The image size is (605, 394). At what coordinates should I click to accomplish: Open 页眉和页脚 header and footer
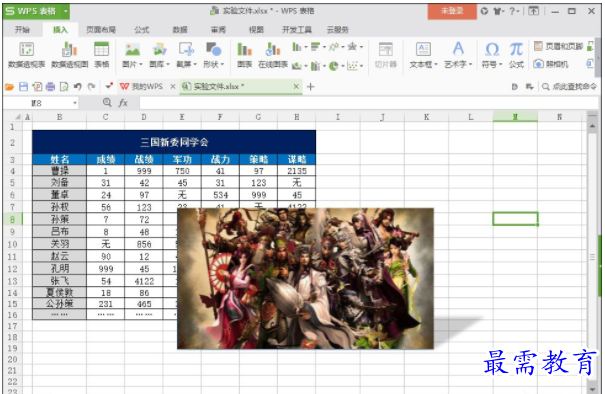tap(558, 46)
